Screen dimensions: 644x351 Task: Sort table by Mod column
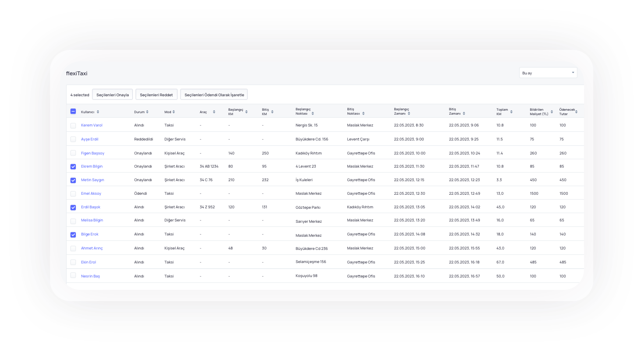[173, 112]
